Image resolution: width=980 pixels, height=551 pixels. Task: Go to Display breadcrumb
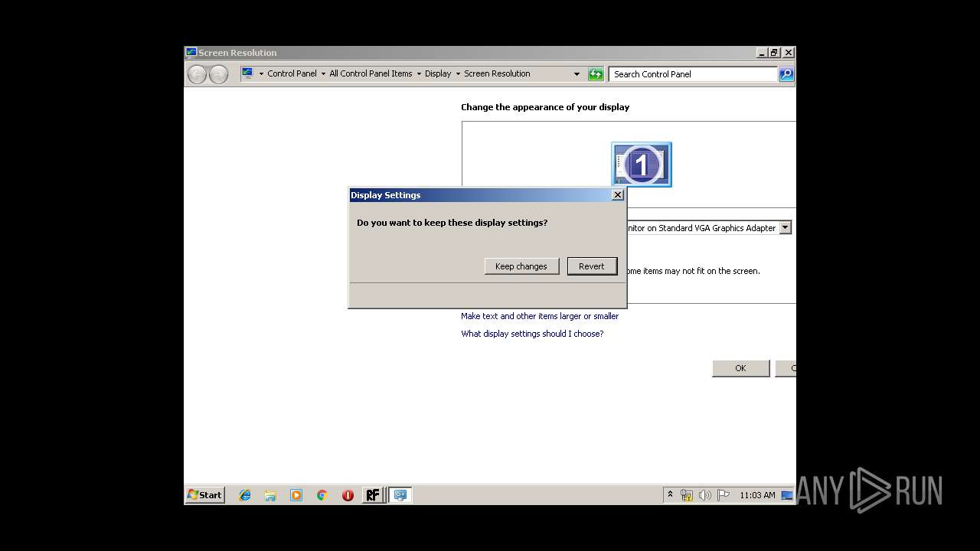(x=438, y=74)
